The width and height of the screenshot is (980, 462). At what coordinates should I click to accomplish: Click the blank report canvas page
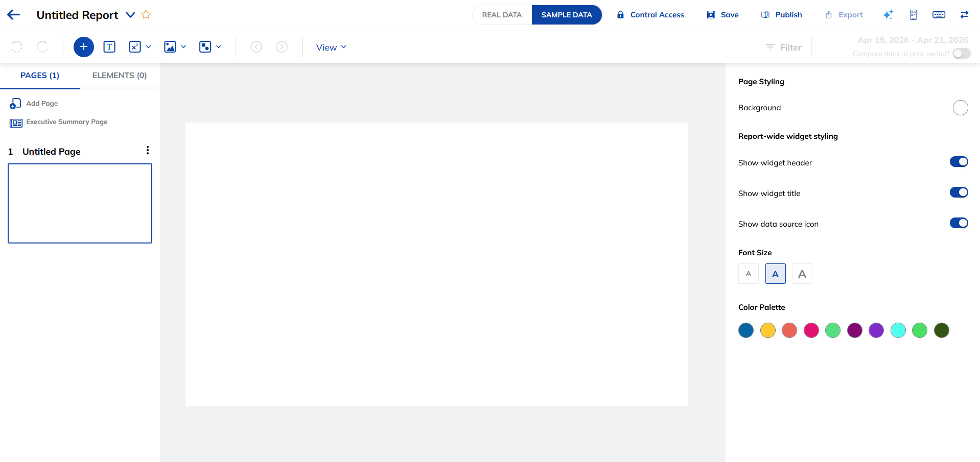pyautogui.click(x=436, y=264)
